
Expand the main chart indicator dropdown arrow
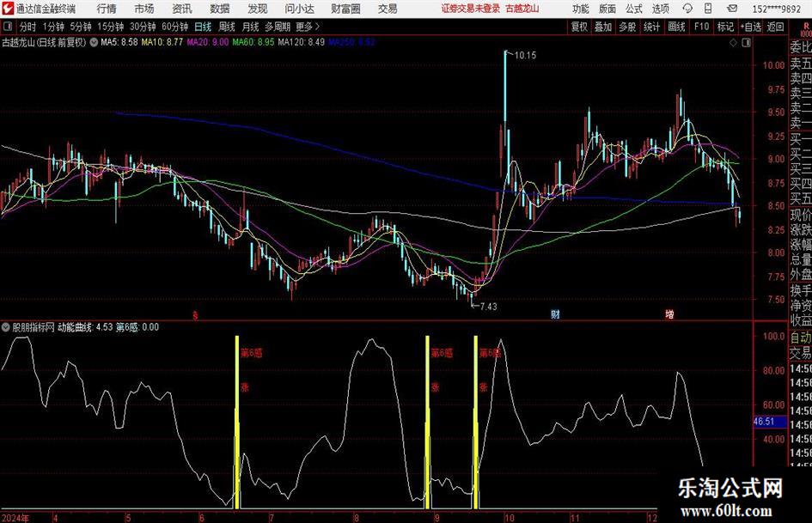(x=94, y=42)
